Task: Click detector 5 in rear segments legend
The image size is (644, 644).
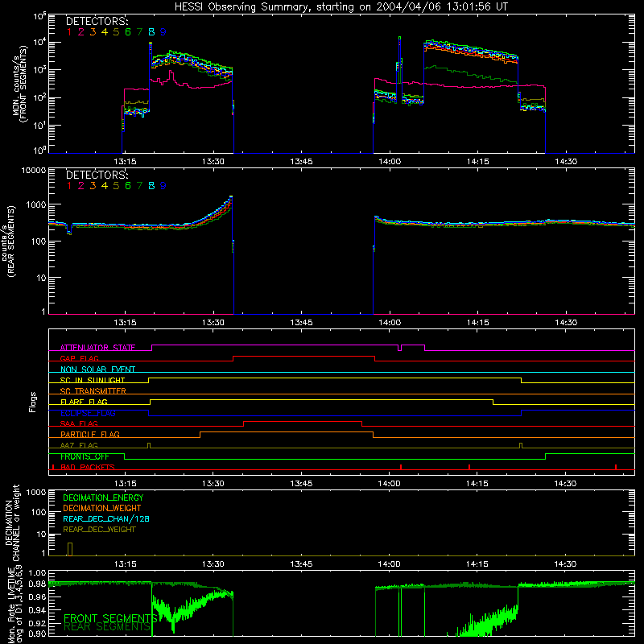Action: tap(116, 186)
